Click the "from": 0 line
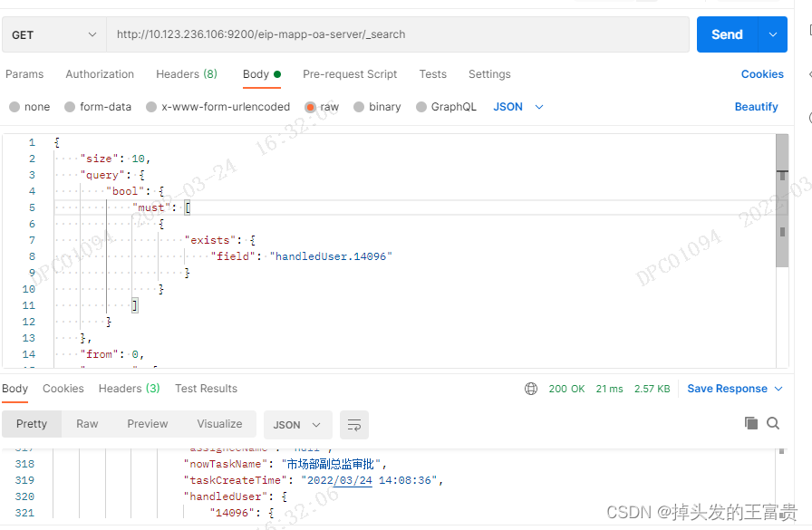This screenshot has height=530, width=812. tap(111, 354)
